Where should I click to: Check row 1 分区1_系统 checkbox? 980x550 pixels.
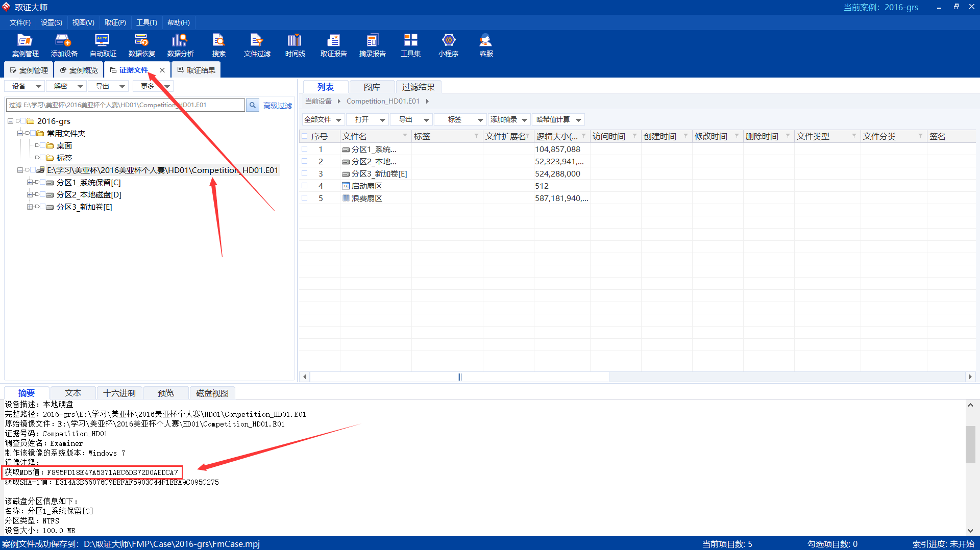305,149
